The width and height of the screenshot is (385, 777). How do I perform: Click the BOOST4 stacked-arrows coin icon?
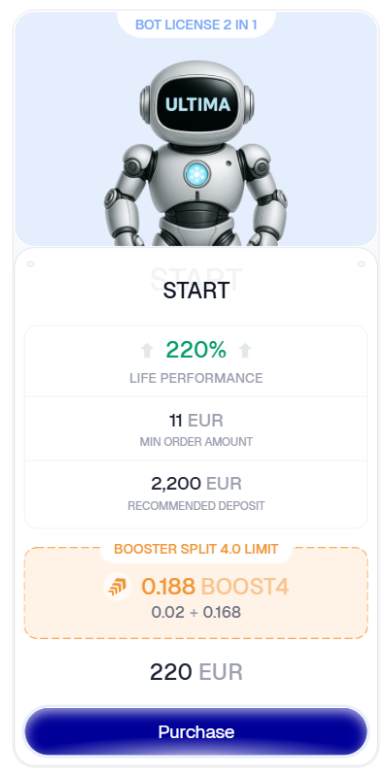117,587
